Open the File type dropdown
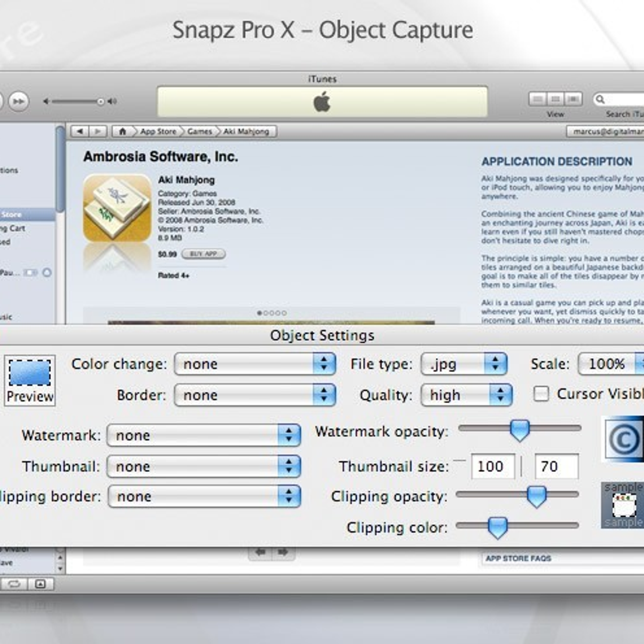This screenshot has width=644, height=644. pos(464,364)
